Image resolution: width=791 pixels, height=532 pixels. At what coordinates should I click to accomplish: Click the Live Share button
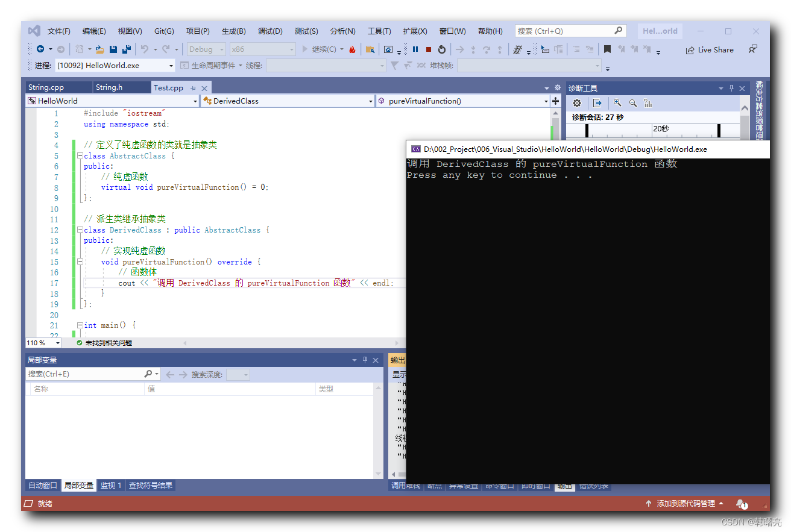[710, 50]
